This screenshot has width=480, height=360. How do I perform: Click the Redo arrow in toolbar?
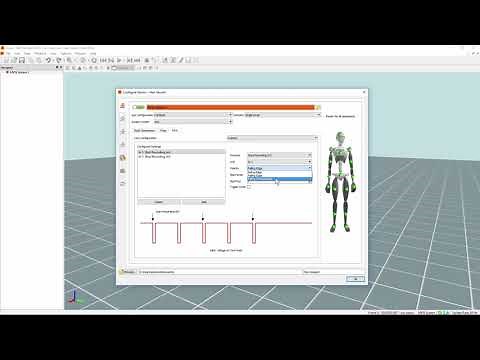59,60
